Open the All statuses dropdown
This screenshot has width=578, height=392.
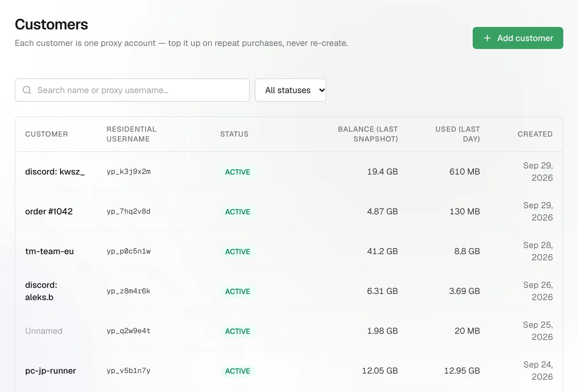pyautogui.click(x=291, y=90)
